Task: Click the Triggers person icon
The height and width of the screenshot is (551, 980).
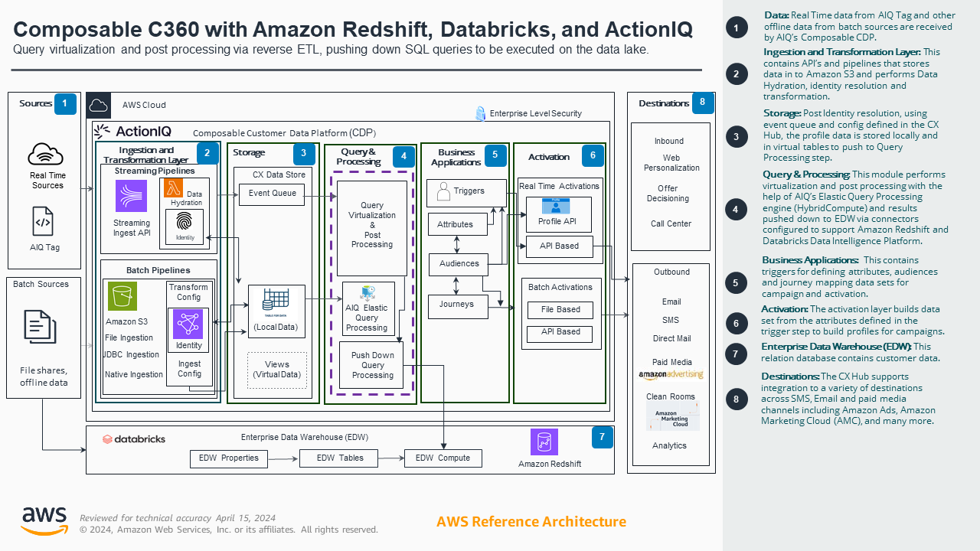Action: click(443, 192)
